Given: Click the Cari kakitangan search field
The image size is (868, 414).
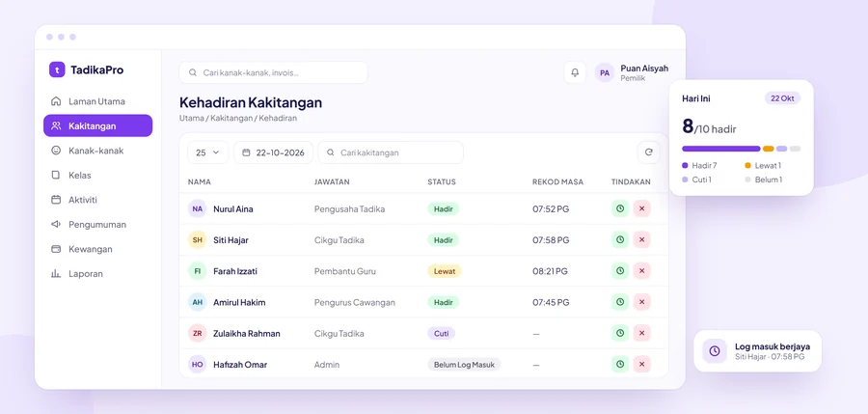Looking at the screenshot, I should (x=391, y=152).
